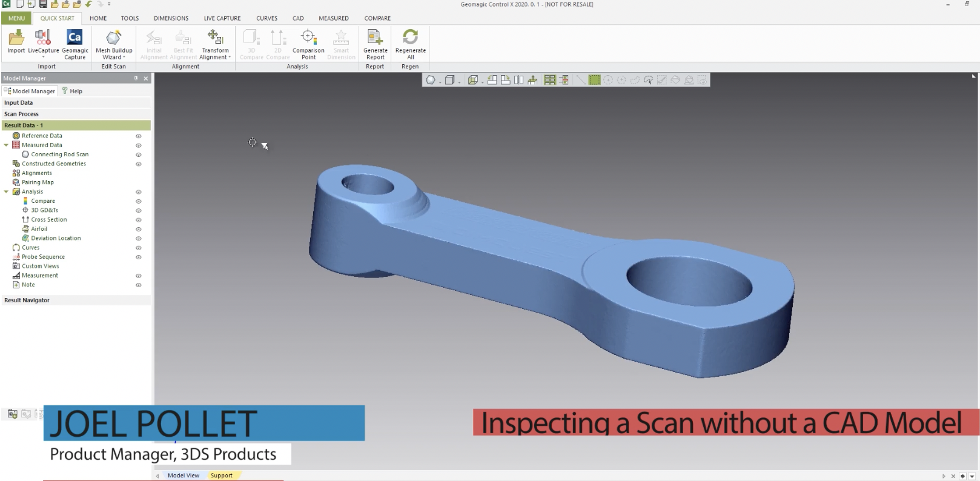980x481 pixels.
Task: Switch to the TOOLS ribbon tab
Action: point(130,18)
